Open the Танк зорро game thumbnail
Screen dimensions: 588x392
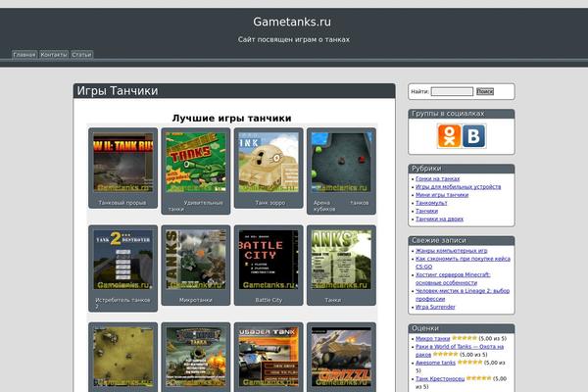point(269,163)
